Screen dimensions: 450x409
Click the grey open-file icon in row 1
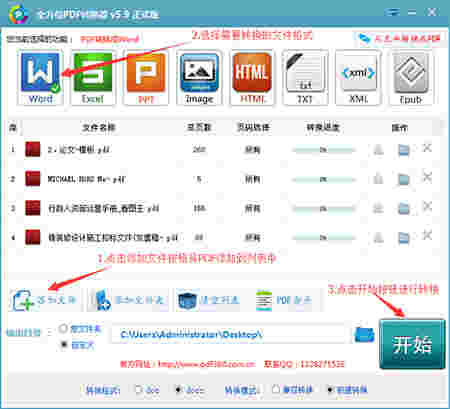tap(378, 150)
